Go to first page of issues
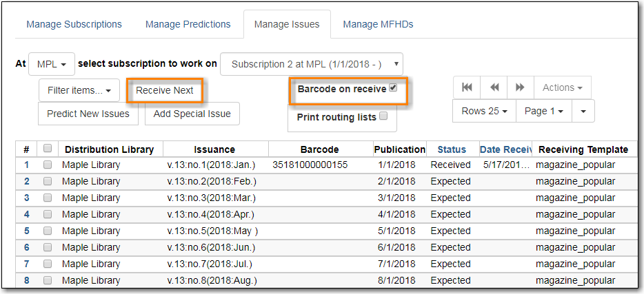644x294 pixels. [467, 87]
